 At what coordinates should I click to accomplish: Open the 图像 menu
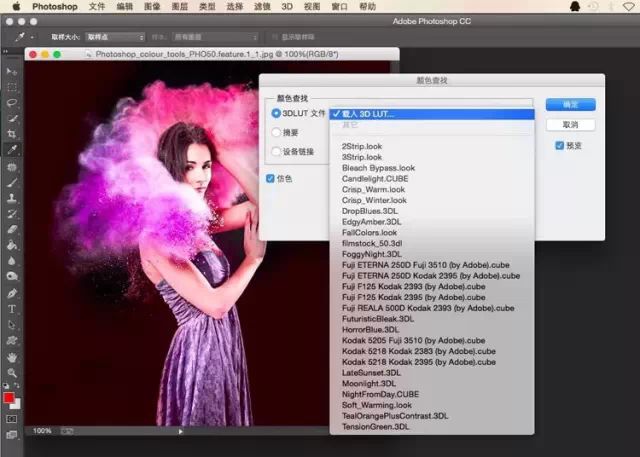[152, 6]
